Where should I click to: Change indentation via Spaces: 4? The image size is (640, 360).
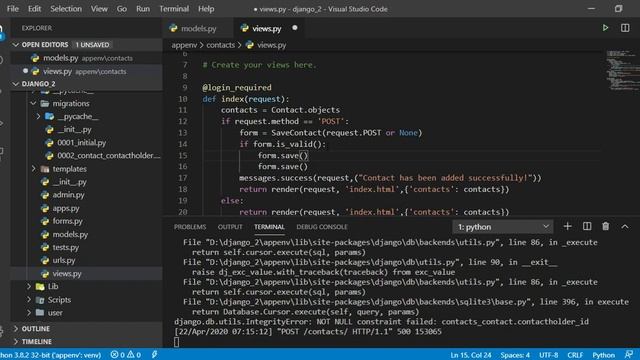(x=515, y=355)
